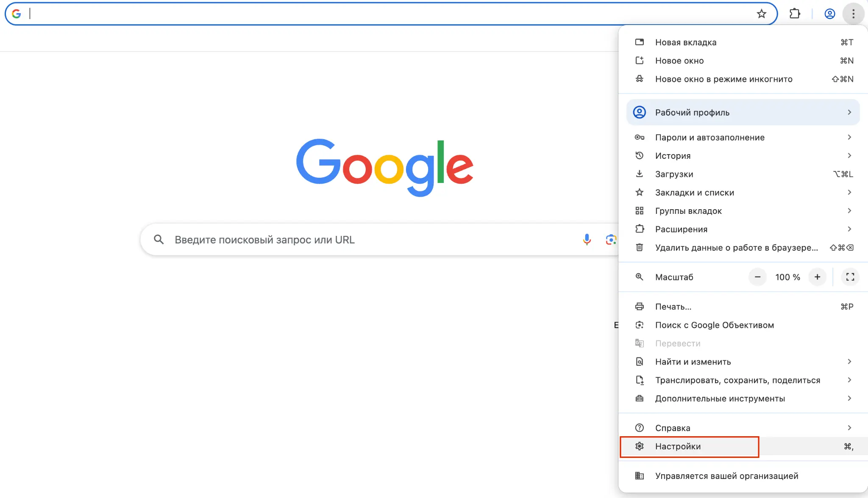
Task: Click the ⌘T shortcut text
Action: pos(847,42)
